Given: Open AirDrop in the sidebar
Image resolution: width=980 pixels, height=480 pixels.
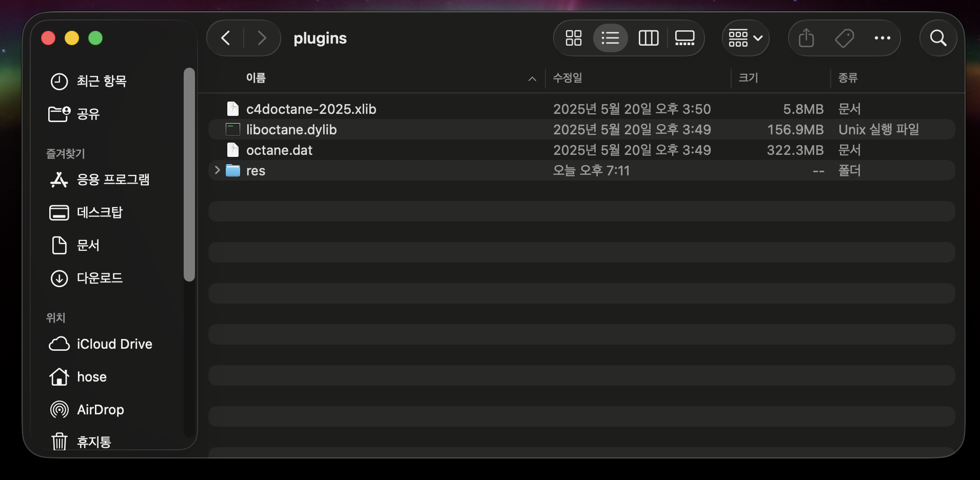Looking at the screenshot, I should click(100, 410).
